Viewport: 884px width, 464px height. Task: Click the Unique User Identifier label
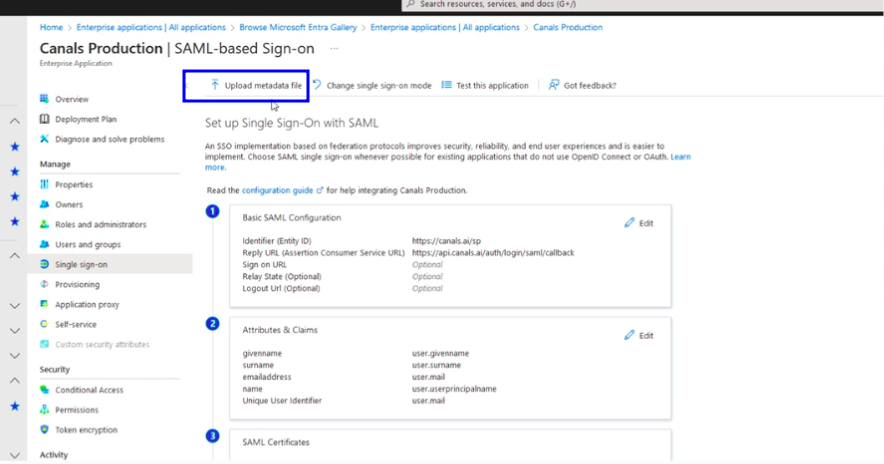click(282, 400)
